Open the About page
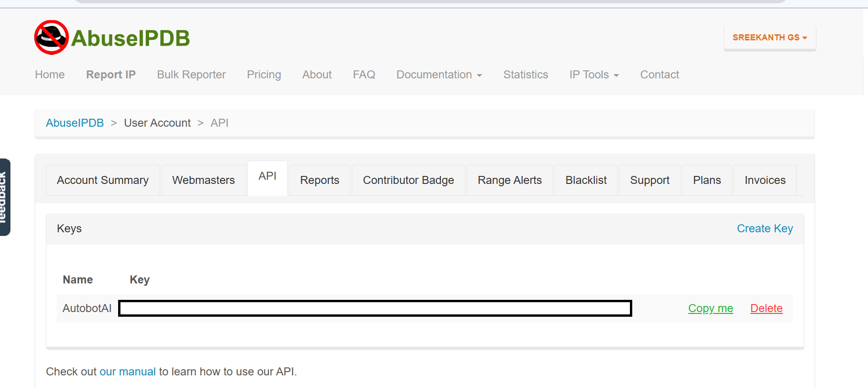Screen dimensions: 868x389 pyautogui.click(x=317, y=75)
